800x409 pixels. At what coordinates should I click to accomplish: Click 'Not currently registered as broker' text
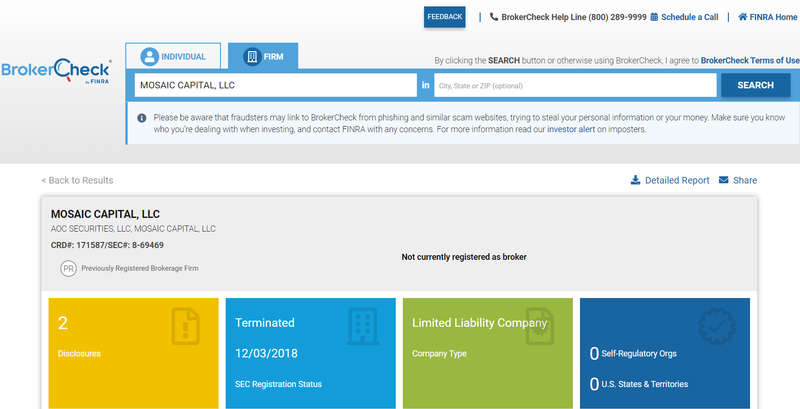click(x=464, y=257)
